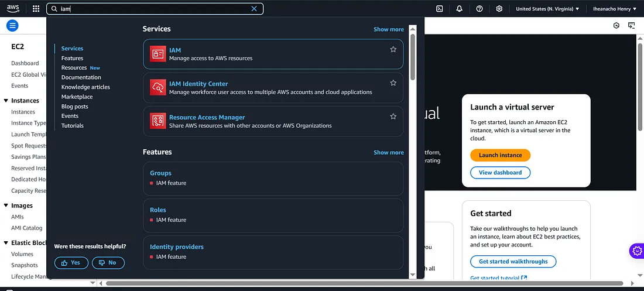
Task: Select the Services search category
Action: [72, 49]
